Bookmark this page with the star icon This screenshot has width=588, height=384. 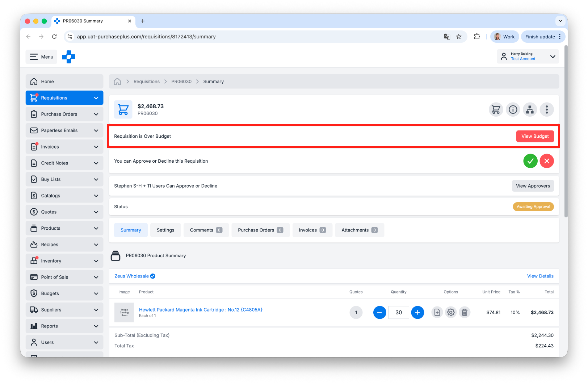[x=459, y=37]
